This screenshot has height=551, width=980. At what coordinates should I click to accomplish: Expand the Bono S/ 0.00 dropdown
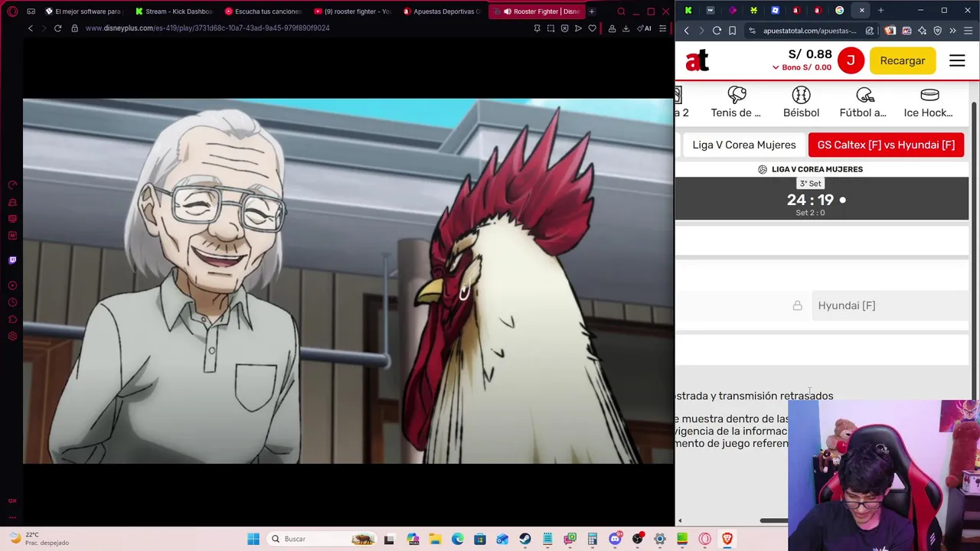[802, 67]
